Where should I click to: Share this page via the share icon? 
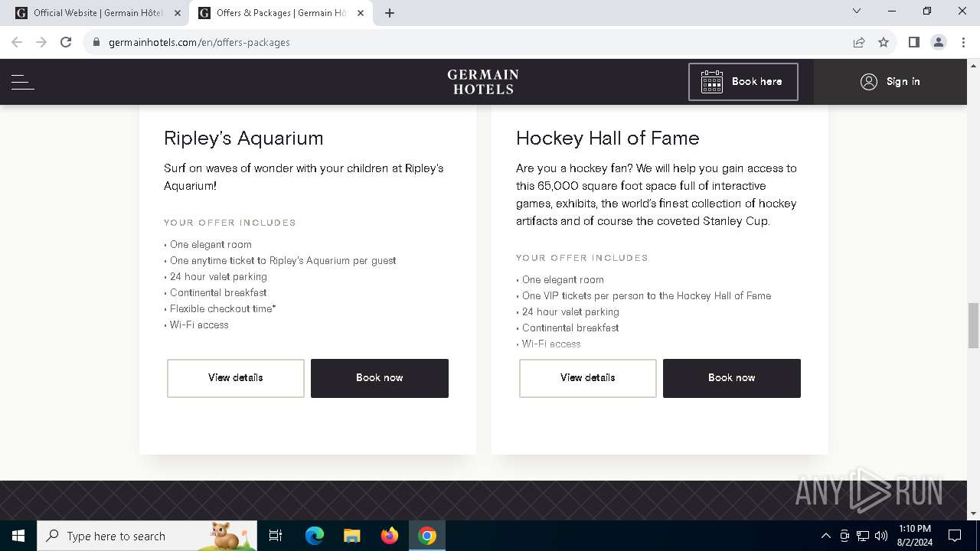coord(859,42)
